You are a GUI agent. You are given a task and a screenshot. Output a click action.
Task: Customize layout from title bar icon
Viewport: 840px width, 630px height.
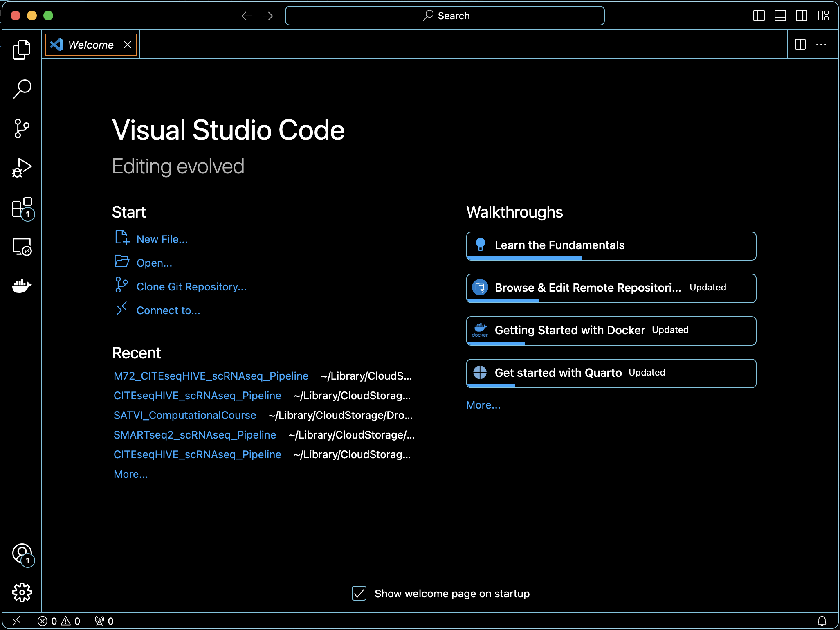pos(823,16)
